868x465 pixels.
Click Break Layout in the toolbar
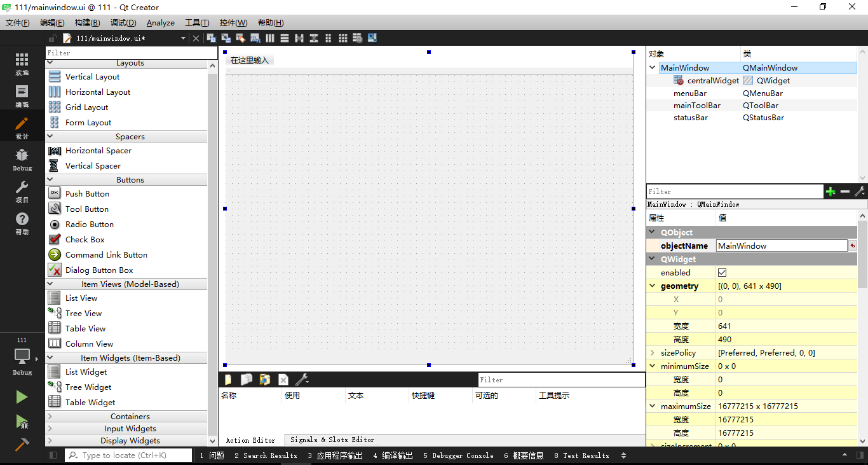pos(358,38)
